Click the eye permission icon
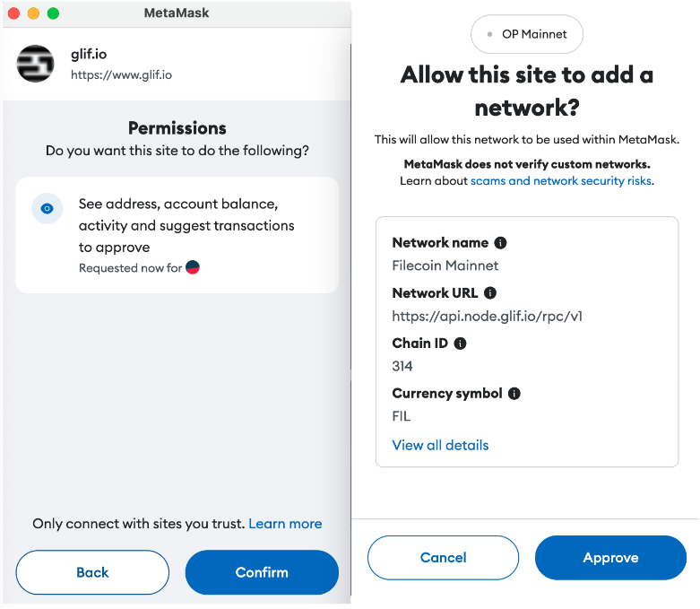 point(47,208)
